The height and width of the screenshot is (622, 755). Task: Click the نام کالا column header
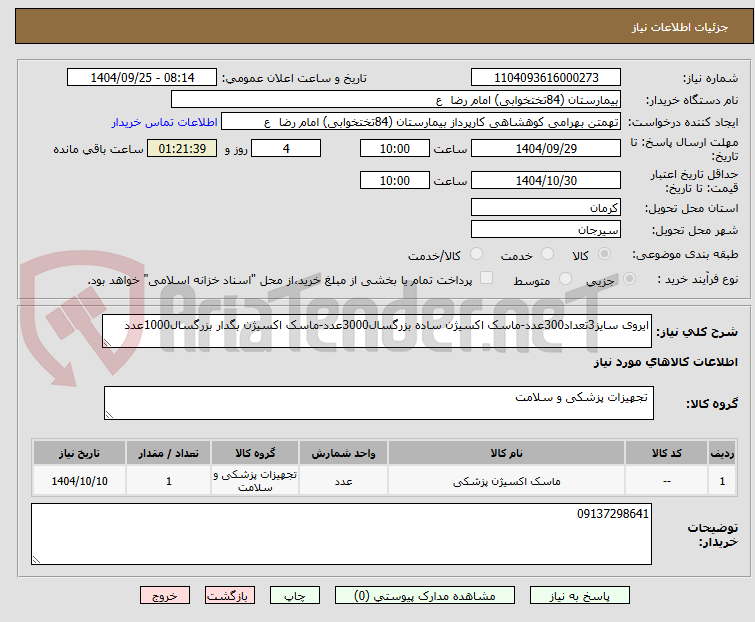[x=507, y=453]
